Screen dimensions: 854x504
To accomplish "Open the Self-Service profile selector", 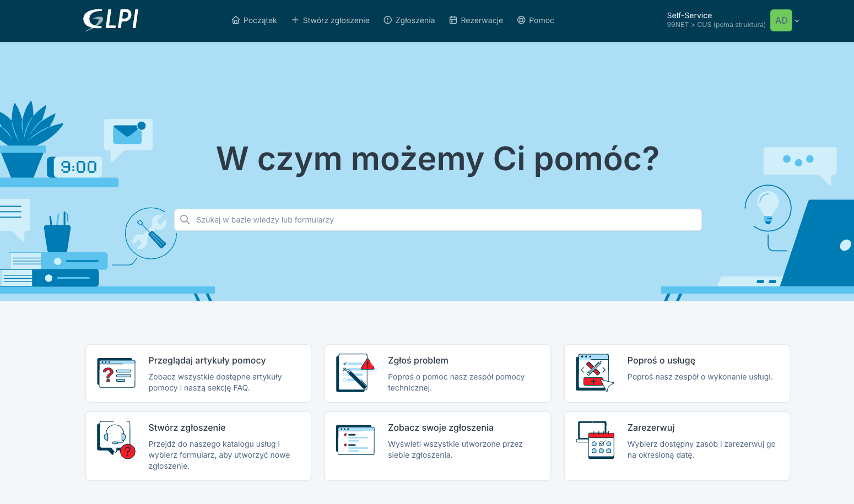I will (716, 20).
